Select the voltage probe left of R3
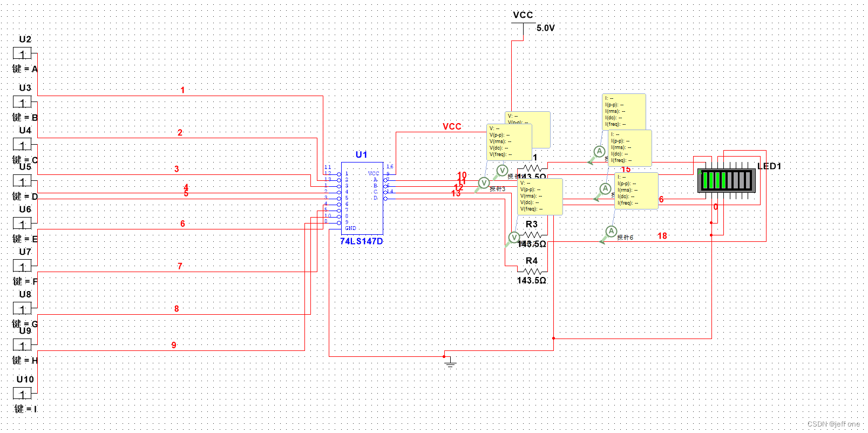The height and width of the screenshot is (433, 868). [x=514, y=237]
